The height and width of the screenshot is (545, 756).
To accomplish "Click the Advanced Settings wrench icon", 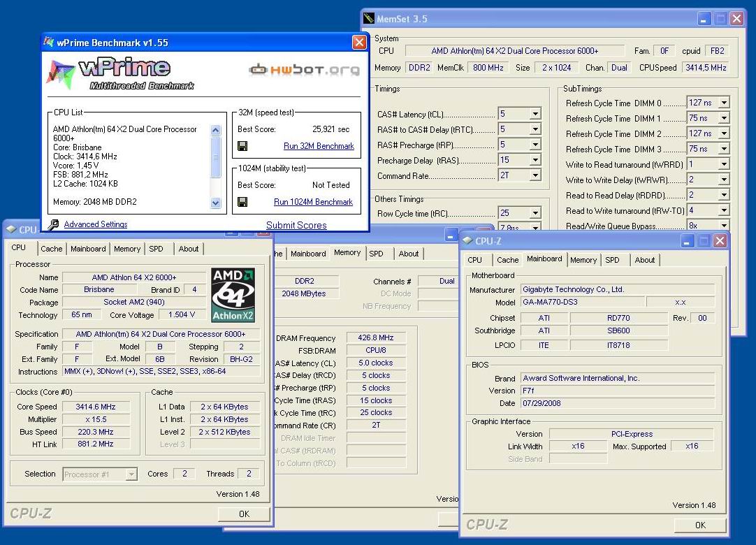I will point(54,224).
